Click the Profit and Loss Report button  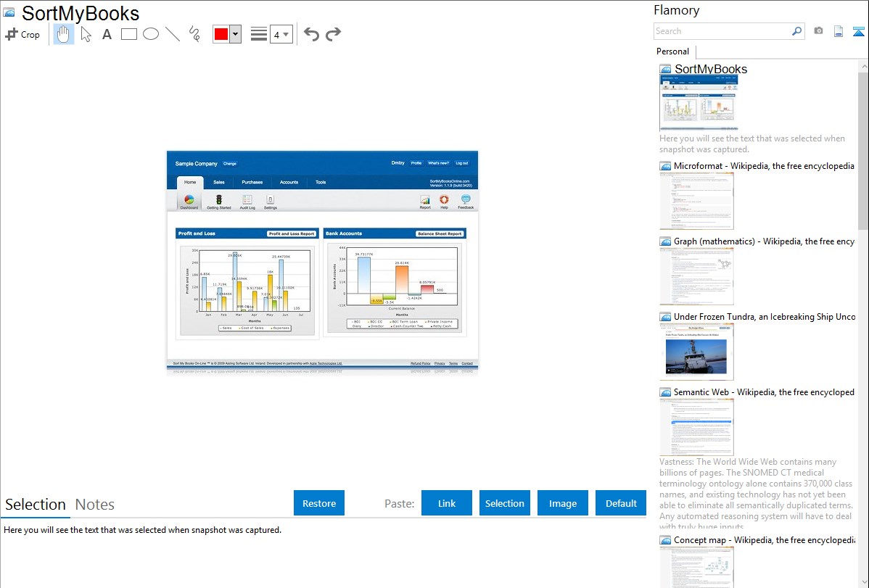click(x=292, y=233)
